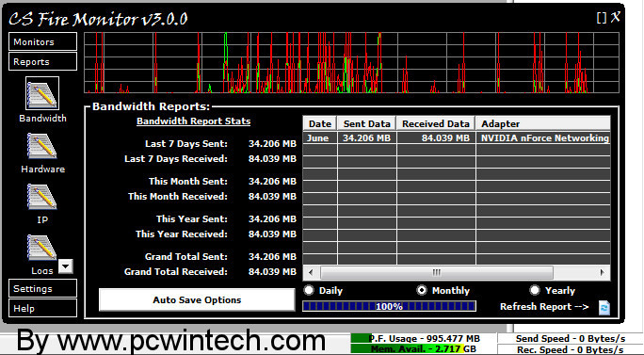The image size is (644, 355).
Task: Expand the dropdown arrow beside Logs
Action: (66, 266)
